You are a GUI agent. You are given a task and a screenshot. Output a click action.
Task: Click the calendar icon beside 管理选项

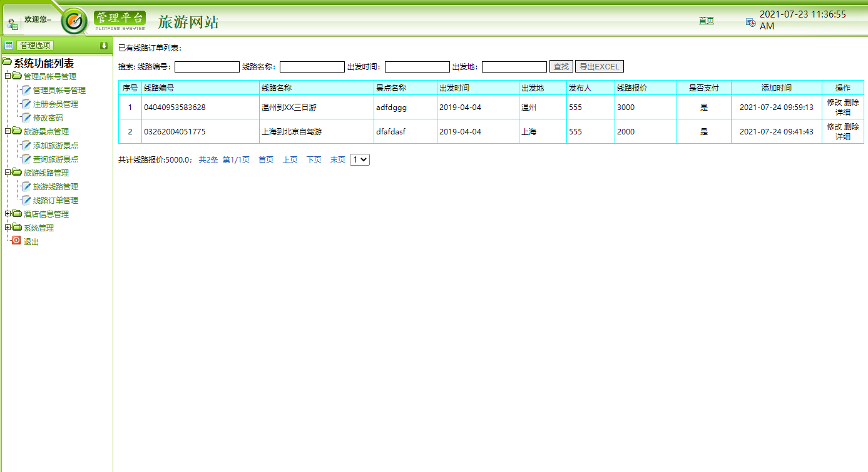pyautogui.click(x=8, y=44)
